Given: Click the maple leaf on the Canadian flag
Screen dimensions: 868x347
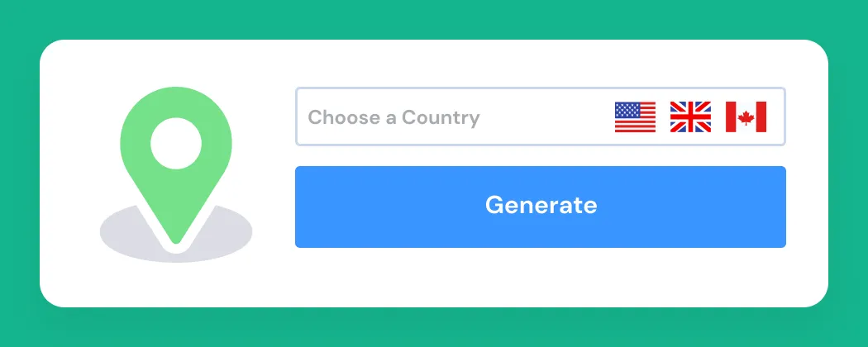Looking at the screenshot, I should point(746,117).
